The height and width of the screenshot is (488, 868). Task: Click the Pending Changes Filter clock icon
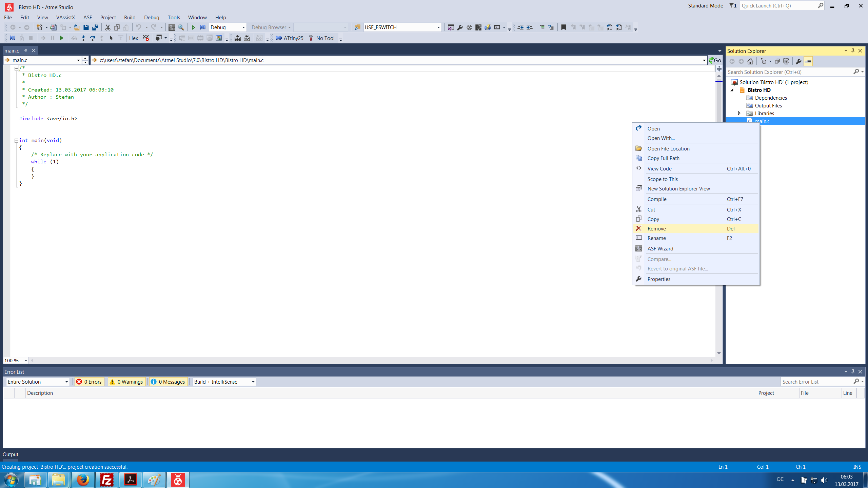(764, 61)
